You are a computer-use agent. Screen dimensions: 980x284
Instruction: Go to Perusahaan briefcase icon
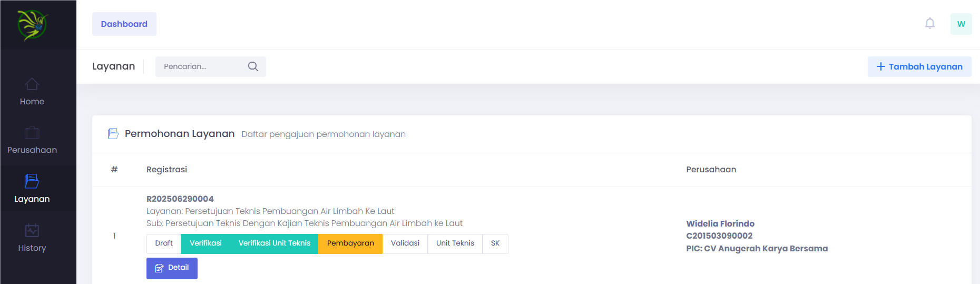[x=32, y=133]
